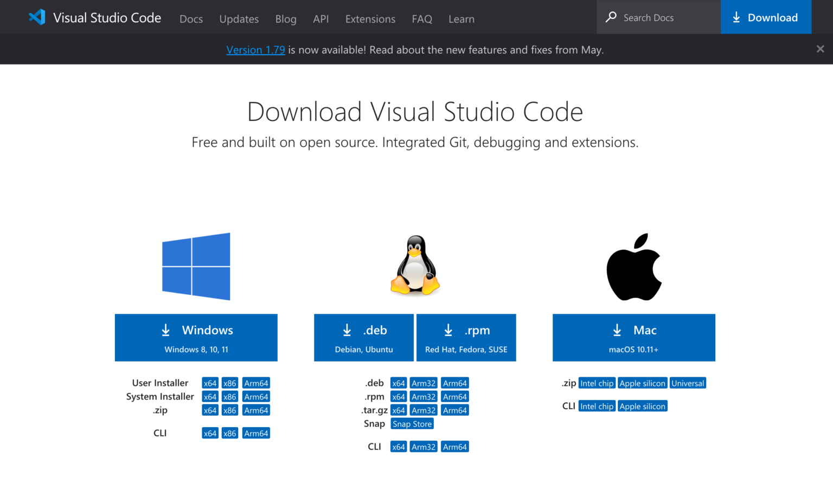Viewport: 833px width, 504px height.
Task: Download the .rpm package for Red Hat
Action: 466,337
